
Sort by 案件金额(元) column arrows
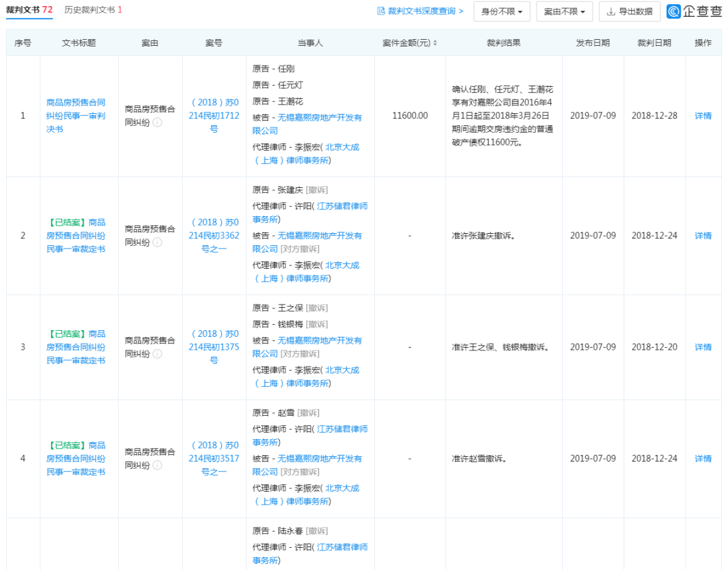pos(435,42)
